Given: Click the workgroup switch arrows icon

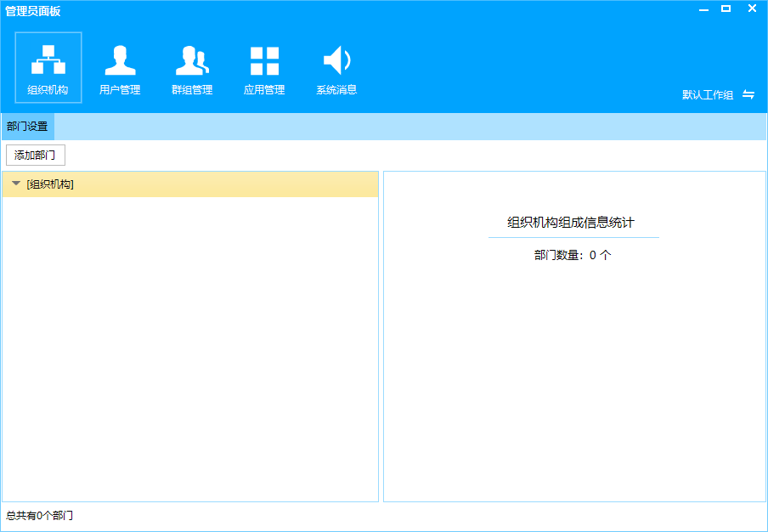Looking at the screenshot, I should tap(748, 94).
